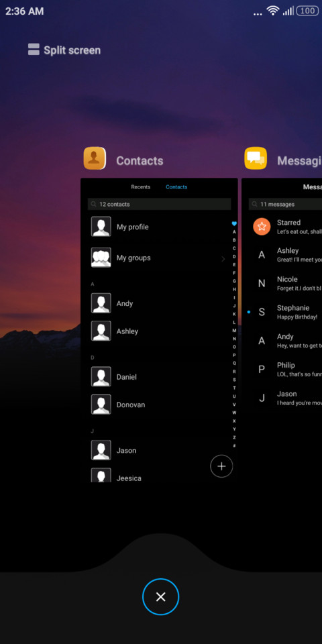The image size is (322, 644).
Task: Tap the Wi-Fi status icon
Action: point(273,10)
